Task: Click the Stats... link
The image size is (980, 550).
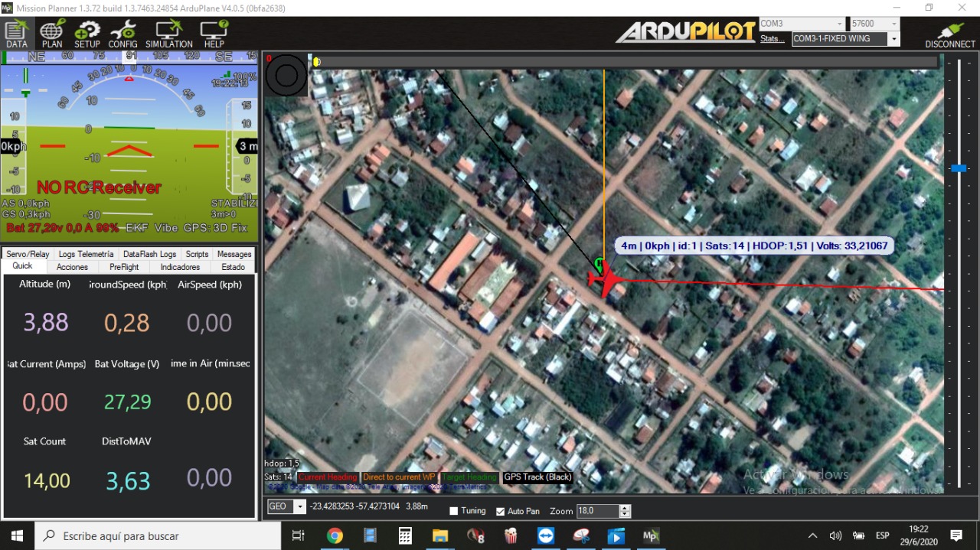Action: tap(772, 39)
